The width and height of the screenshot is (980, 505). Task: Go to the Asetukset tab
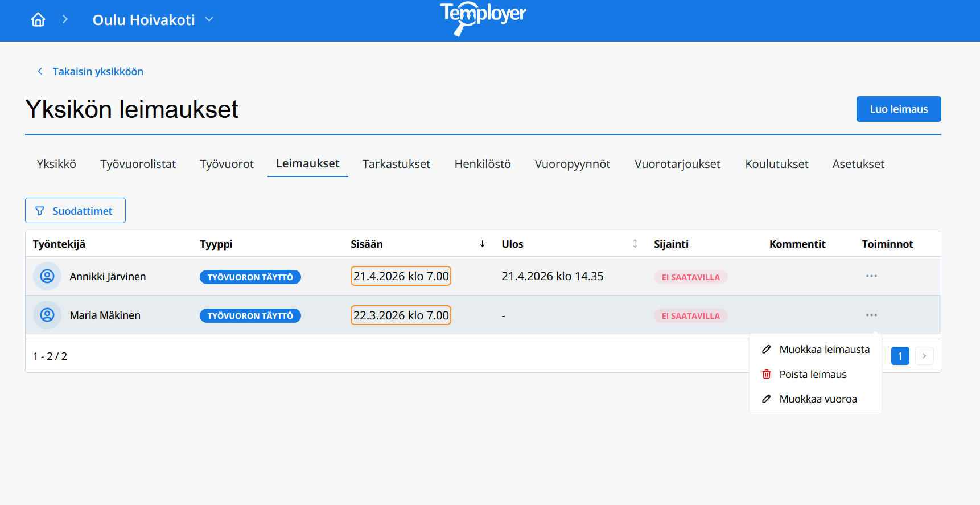(858, 164)
